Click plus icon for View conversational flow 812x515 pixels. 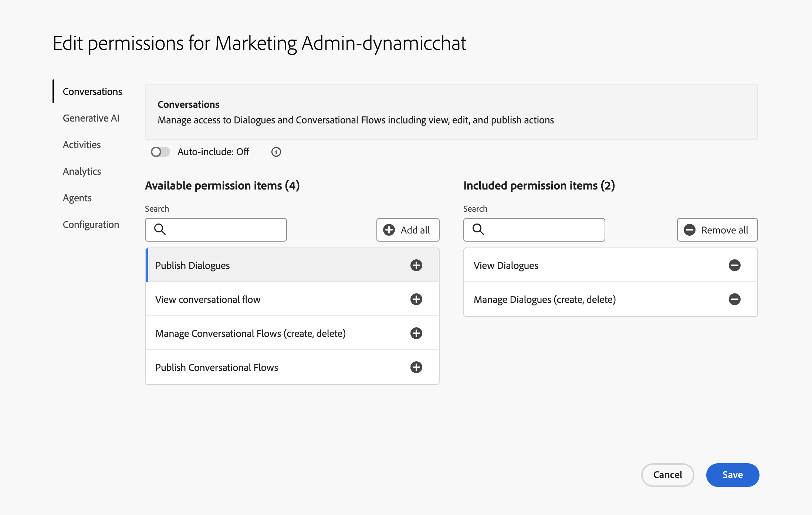click(x=416, y=299)
